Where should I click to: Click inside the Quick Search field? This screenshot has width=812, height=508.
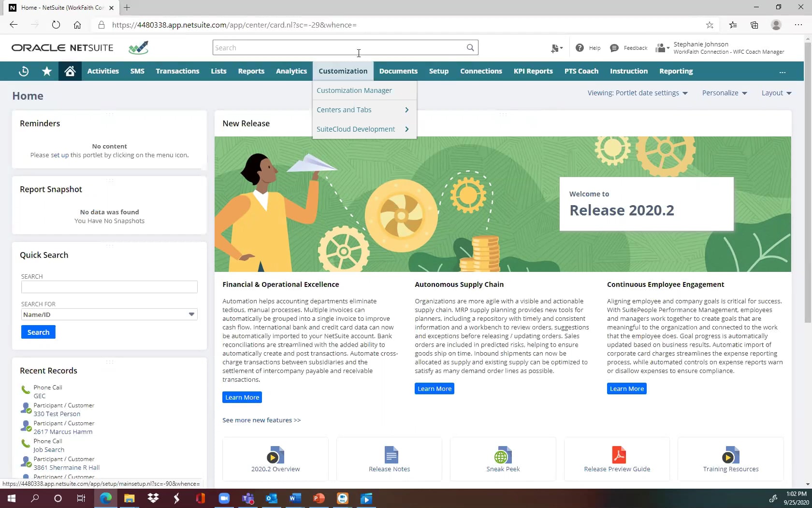point(109,286)
